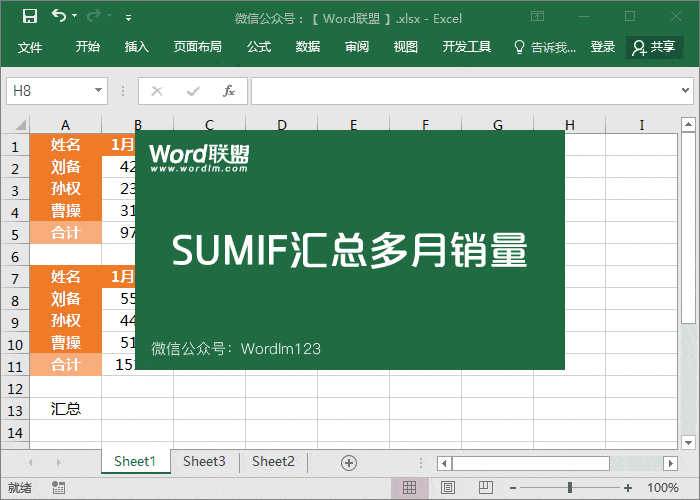The height and width of the screenshot is (500, 700).
Task: Click the Ribbon Display Options icon
Action: click(x=538, y=17)
